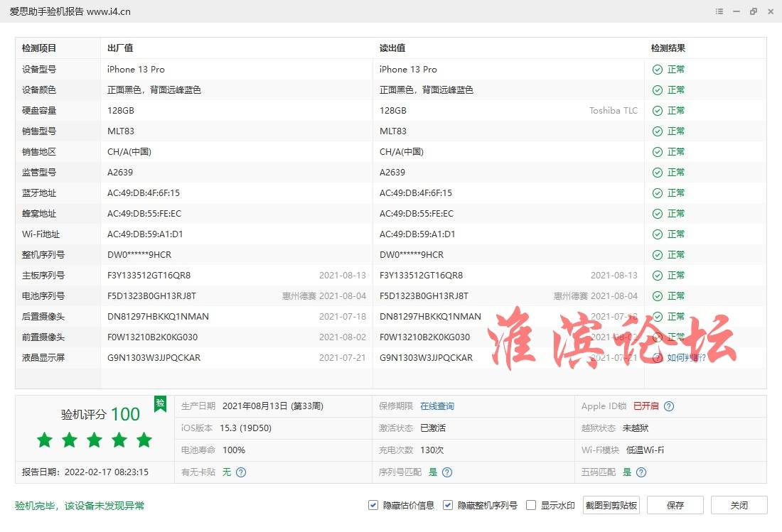The height and width of the screenshot is (532, 782).
Task: Click 充电次数 value 130次
Action: pyautogui.click(x=432, y=450)
